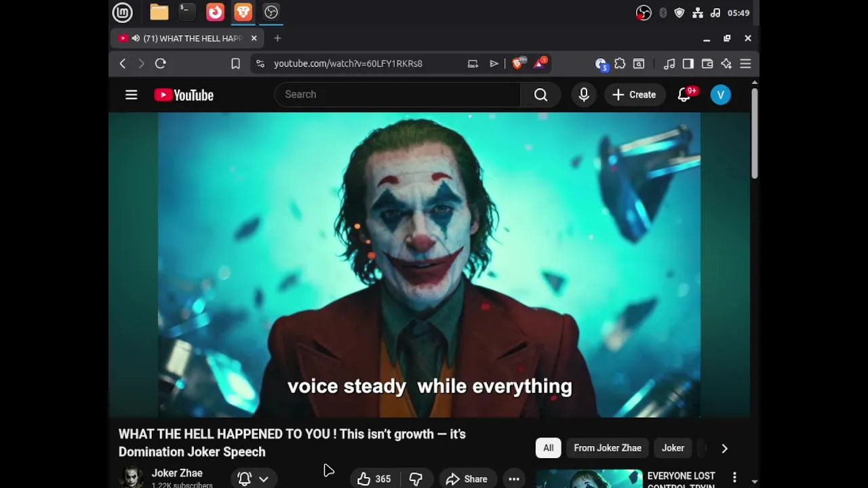Bookmark this page
This screenshot has height=488, width=868.
235,64
